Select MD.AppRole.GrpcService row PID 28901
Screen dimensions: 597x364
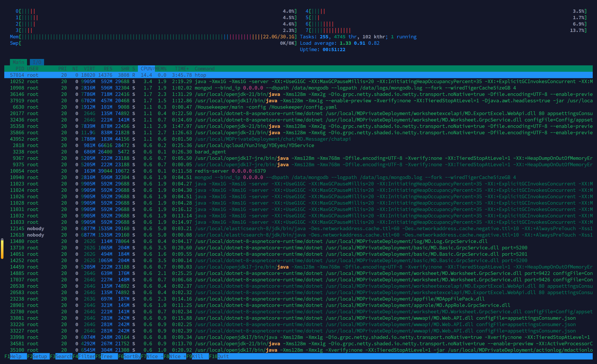pos(298,305)
